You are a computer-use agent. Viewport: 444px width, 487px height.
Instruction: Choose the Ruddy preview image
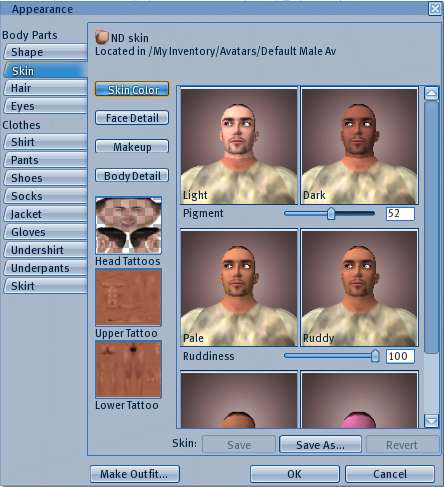coord(359,288)
